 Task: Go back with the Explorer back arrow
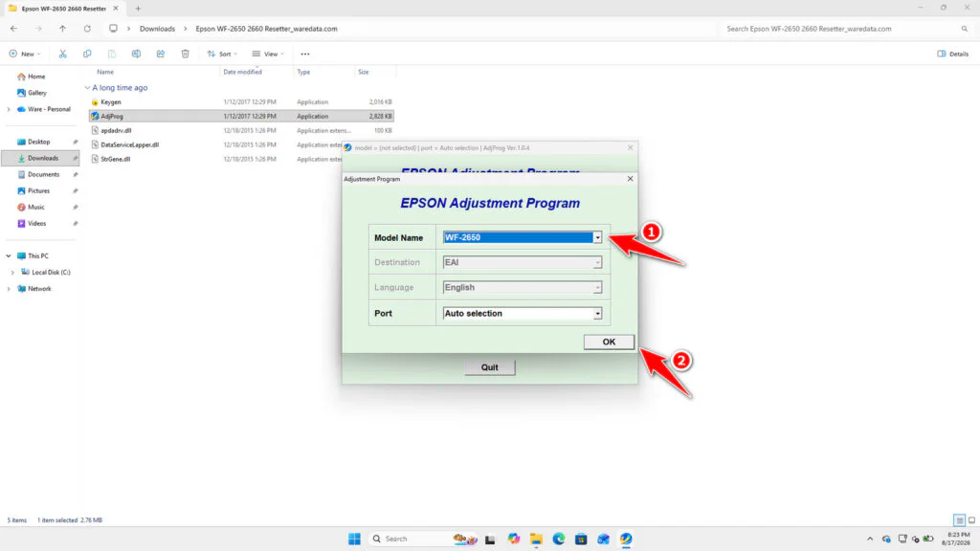click(x=13, y=29)
